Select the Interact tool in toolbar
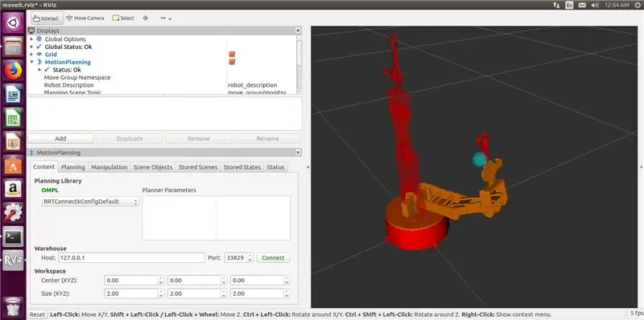The width and height of the screenshot is (644, 320). [x=46, y=18]
